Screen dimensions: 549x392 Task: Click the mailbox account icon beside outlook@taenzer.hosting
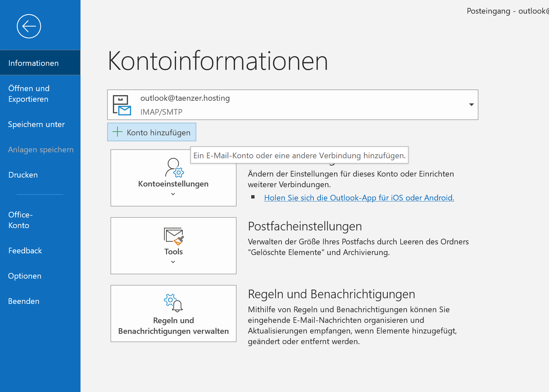pos(122,105)
